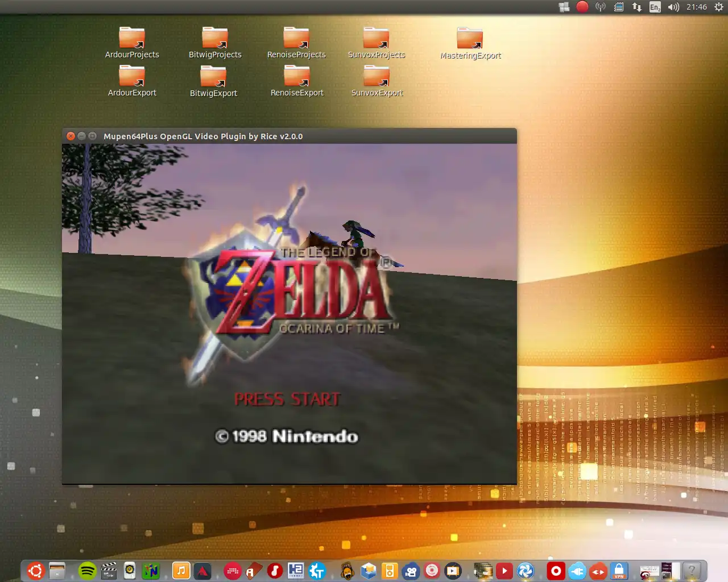Screen dimensions: 728x582
Task: Launch Spotify from the dock
Action: (87, 570)
